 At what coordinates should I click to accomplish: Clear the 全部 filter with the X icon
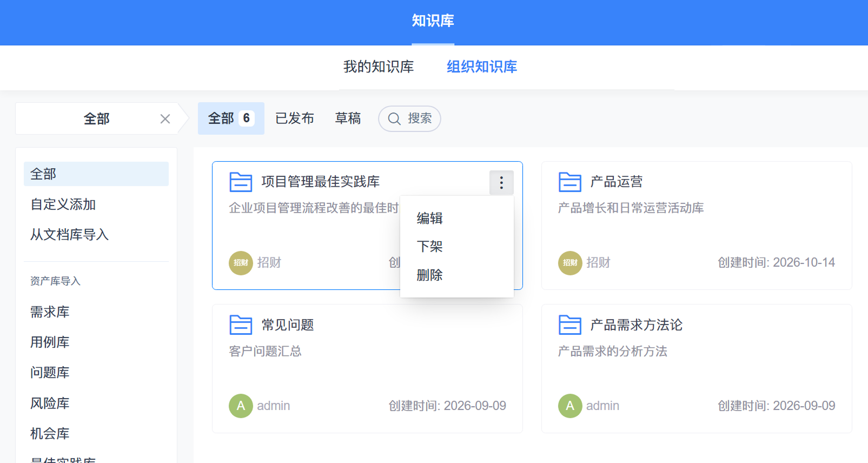pos(165,119)
